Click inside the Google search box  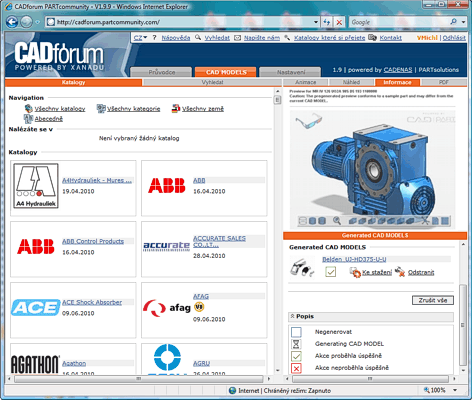pos(399,22)
